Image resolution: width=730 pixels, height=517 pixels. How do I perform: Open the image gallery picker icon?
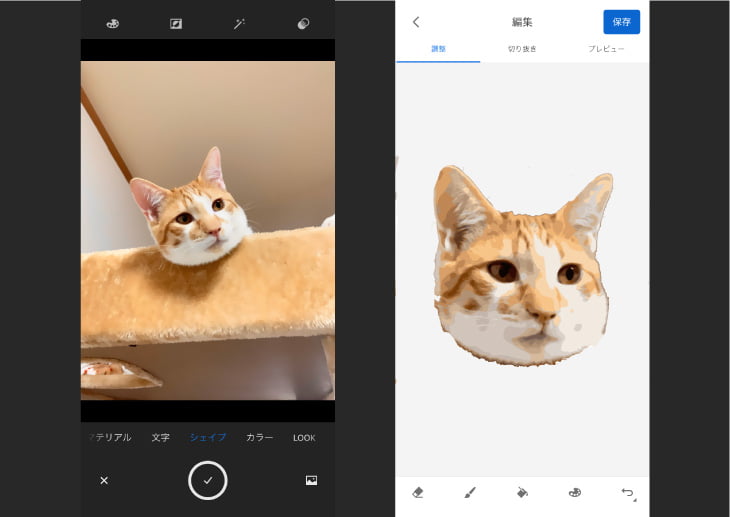point(311,481)
